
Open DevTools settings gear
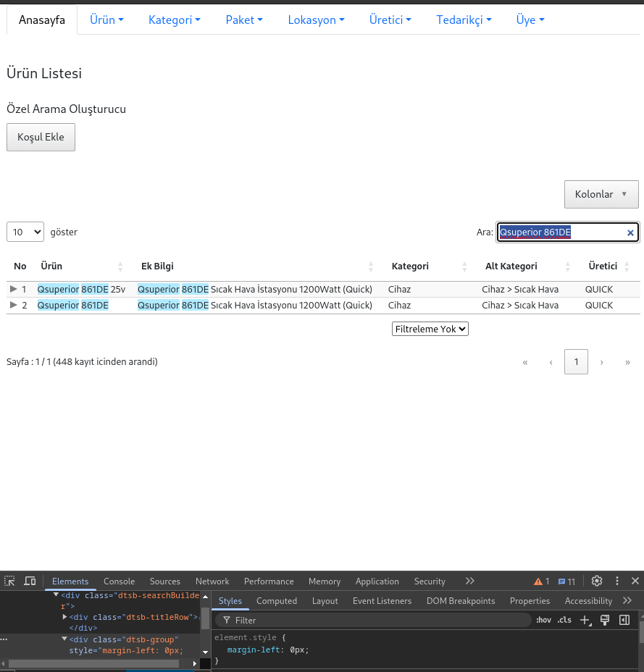597,581
